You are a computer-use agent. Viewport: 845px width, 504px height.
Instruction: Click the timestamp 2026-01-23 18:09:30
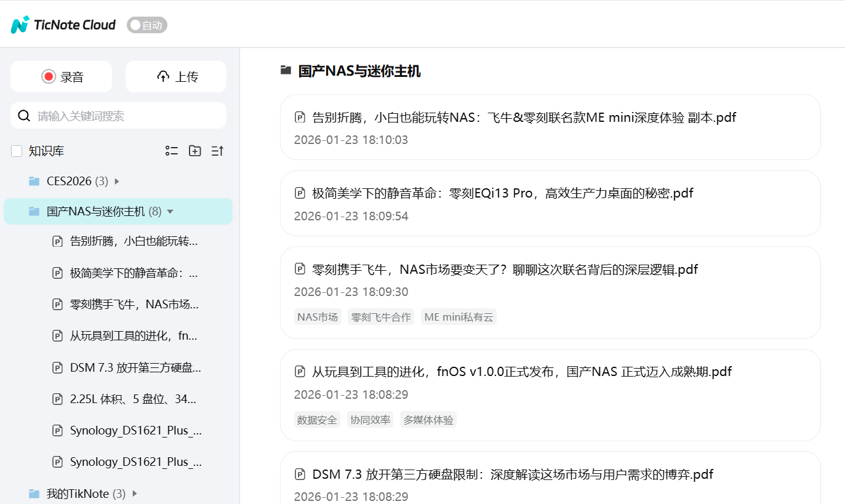point(351,292)
